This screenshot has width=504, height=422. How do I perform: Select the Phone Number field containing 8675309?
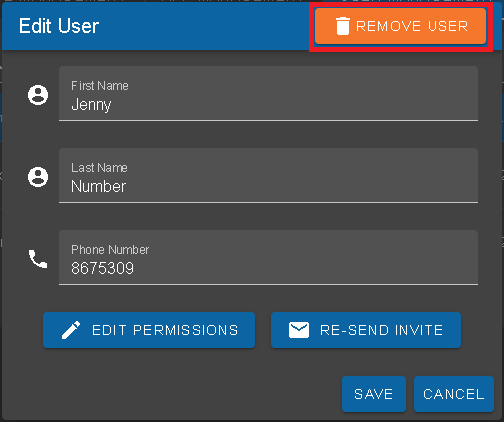click(268, 258)
